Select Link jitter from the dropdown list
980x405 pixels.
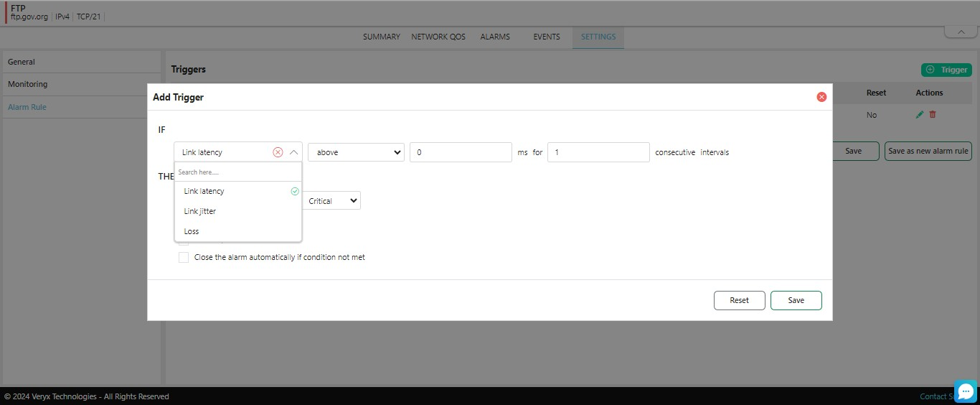click(200, 211)
